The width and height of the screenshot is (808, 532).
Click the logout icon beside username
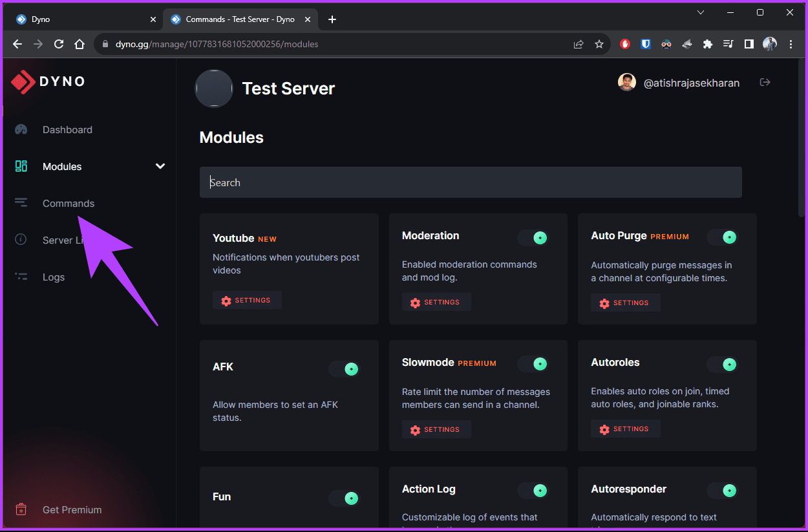pyautogui.click(x=765, y=82)
